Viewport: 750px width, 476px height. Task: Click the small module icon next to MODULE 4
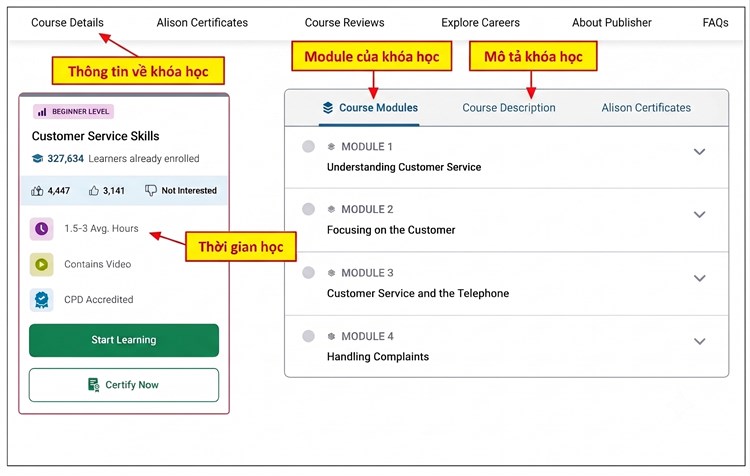331,336
